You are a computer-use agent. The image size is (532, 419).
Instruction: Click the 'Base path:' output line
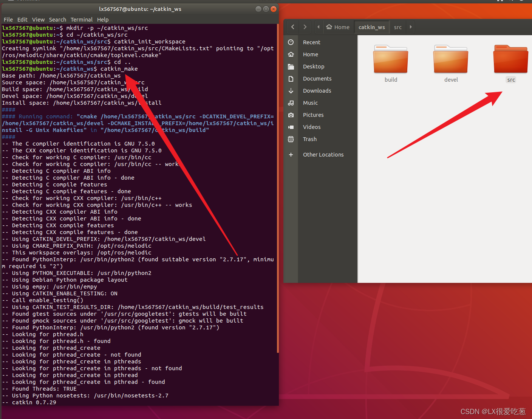(61, 76)
